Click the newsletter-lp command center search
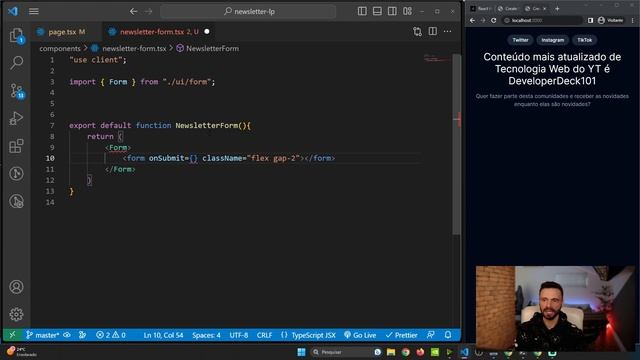This screenshot has width=640, height=360. (x=248, y=11)
